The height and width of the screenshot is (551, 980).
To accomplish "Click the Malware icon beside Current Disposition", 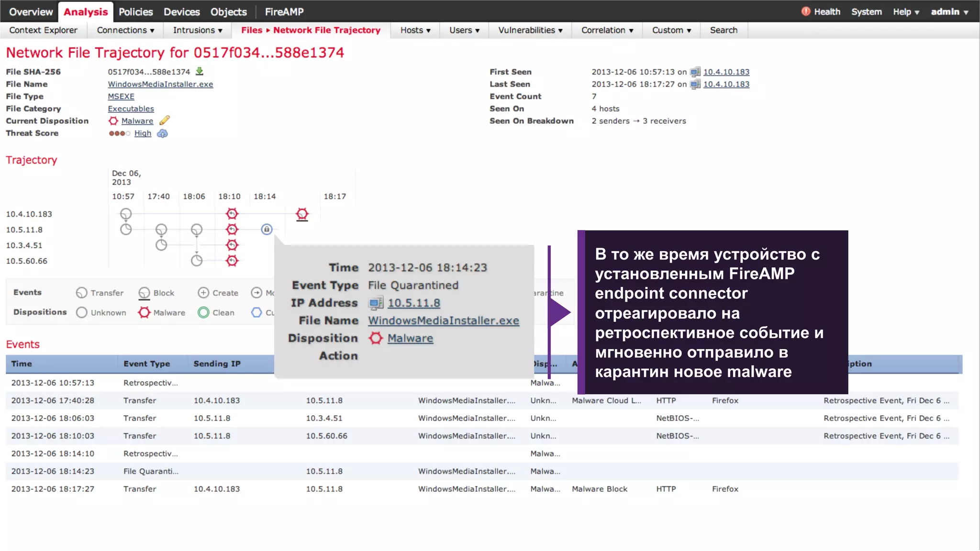I will coord(113,121).
